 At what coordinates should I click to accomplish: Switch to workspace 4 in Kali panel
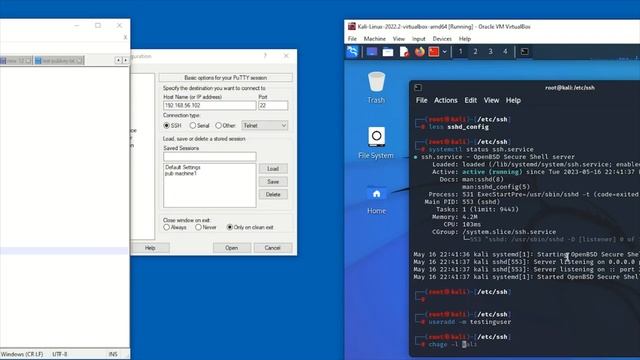point(505,51)
